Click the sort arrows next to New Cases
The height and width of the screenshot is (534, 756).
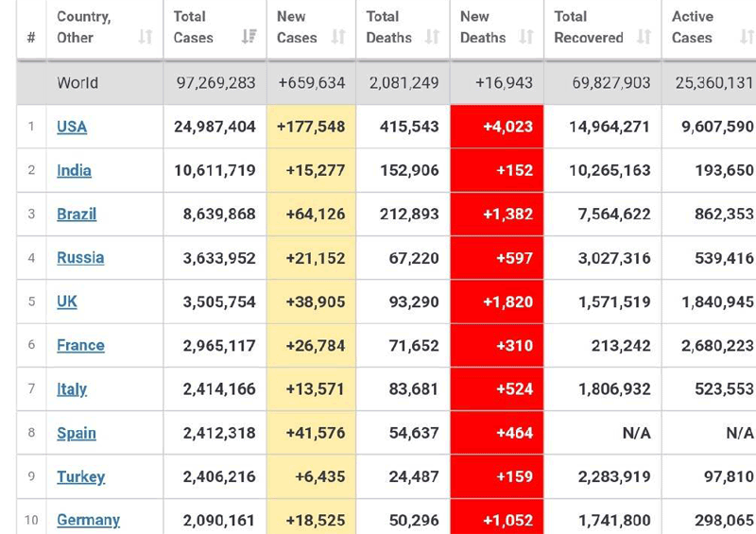click(x=338, y=37)
